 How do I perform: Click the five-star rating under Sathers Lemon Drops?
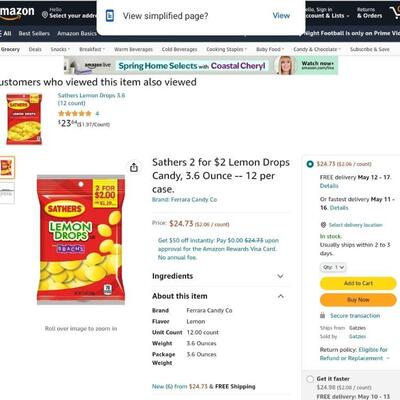pos(75,113)
